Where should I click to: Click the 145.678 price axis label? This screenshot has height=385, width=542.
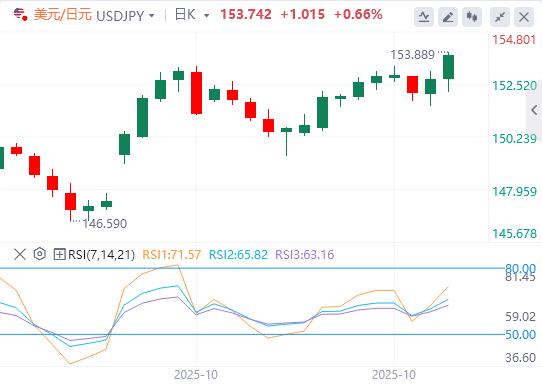point(514,234)
